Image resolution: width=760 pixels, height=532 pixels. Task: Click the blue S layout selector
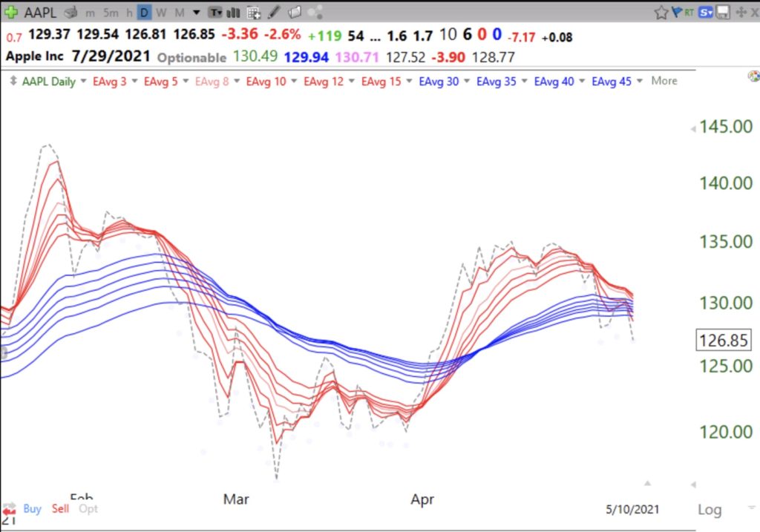click(x=705, y=13)
